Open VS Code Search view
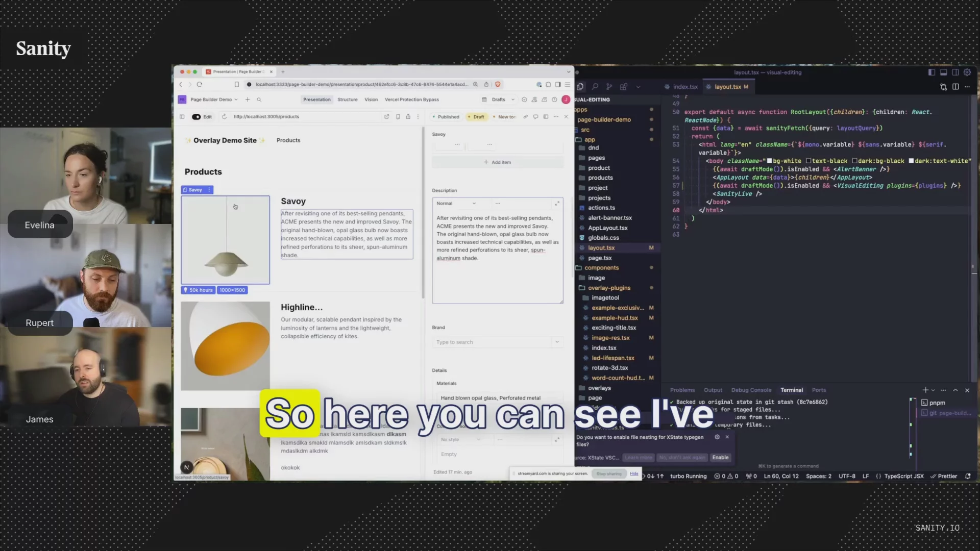This screenshot has width=980, height=551. [x=595, y=87]
